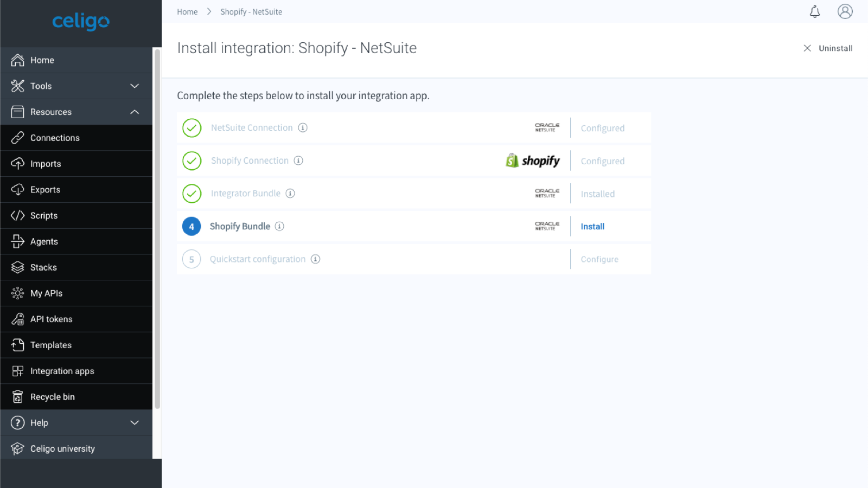Open Celigo university in the sidebar
868x488 pixels.
tap(76, 449)
